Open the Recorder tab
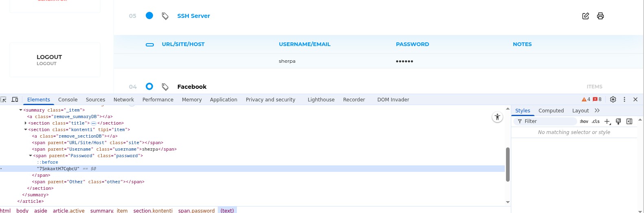The width and height of the screenshot is (644, 213). pyautogui.click(x=354, y=99)
